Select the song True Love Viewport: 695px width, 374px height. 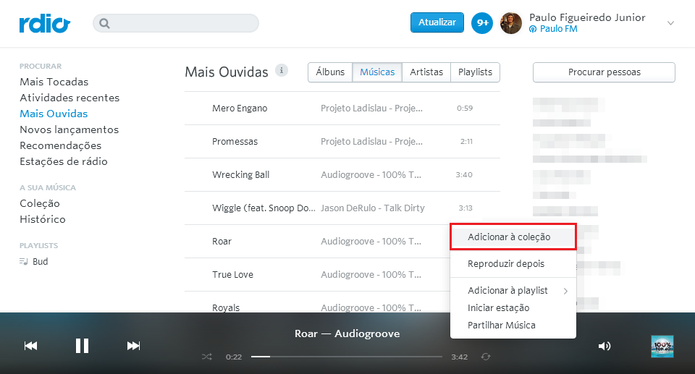pos(233,275)
